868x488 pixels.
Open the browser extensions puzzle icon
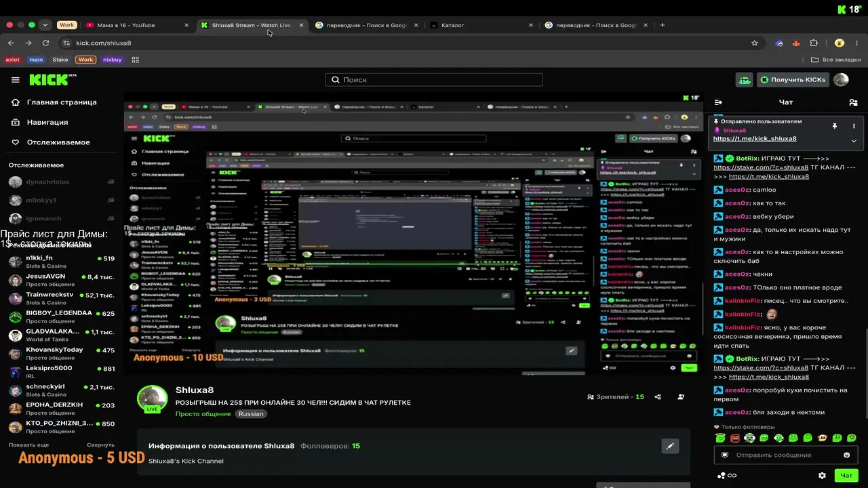pyautogui.click(x=814, y=43)
